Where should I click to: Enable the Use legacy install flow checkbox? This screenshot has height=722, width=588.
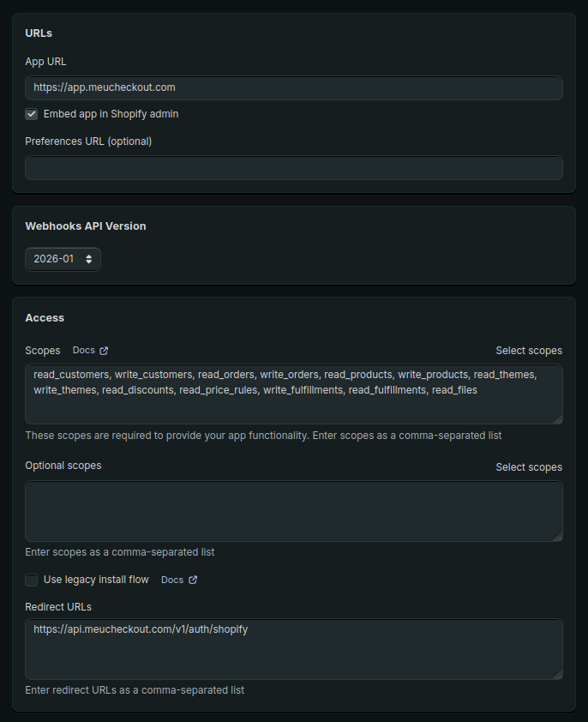(x=32, y=581)
